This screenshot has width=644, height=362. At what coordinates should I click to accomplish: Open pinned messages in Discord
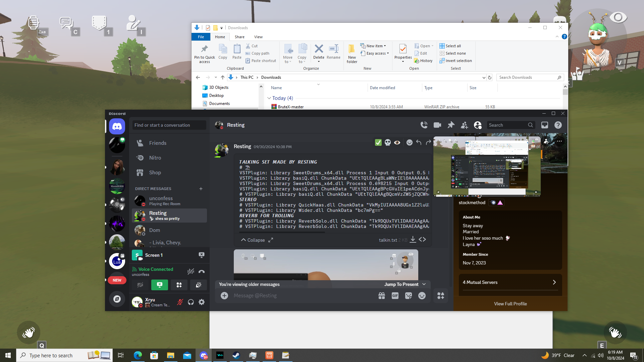[451, 125]
